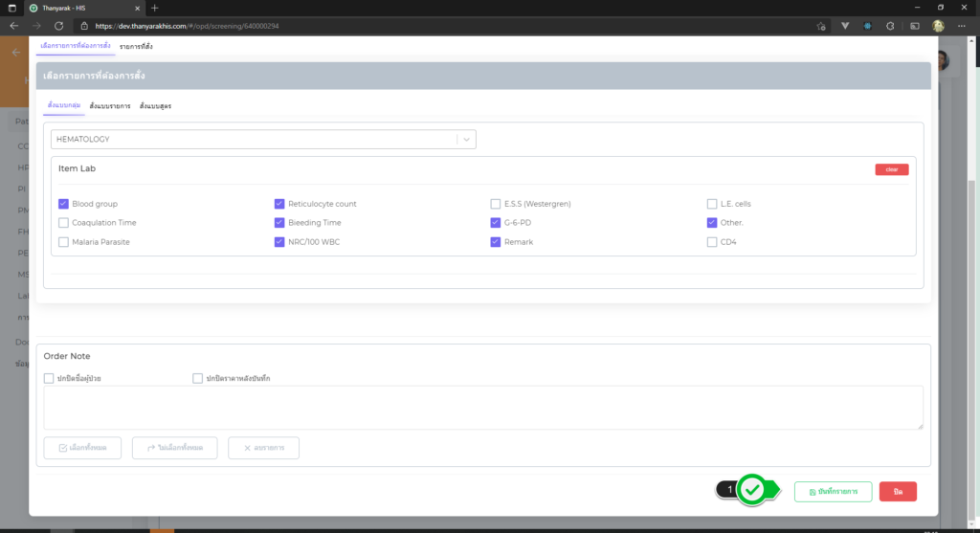The image size is (980, 533).
Task: Tick the Malaria Parasite checkbox
Action: [63, 242]
